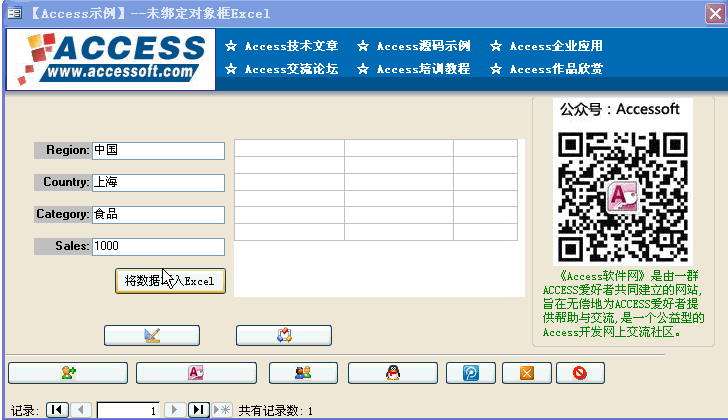Click the orange X icon button
Image resolution: width=728 pixels, height=420 pixels.
click(x=526, y=373)
